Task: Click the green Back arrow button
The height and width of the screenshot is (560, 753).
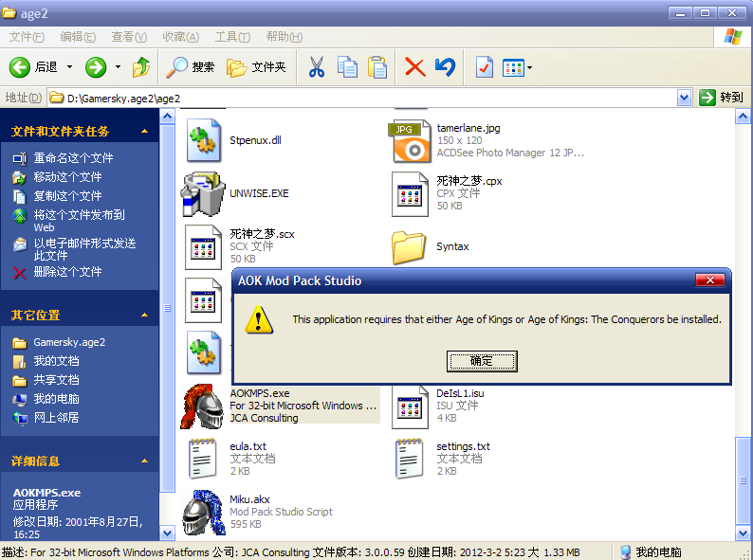Action: click(x=20, y=67)
